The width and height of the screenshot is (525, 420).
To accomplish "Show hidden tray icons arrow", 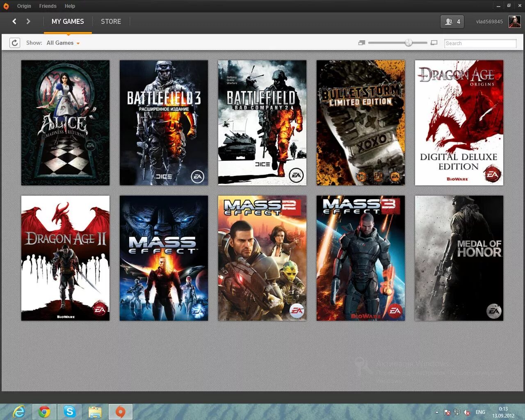I will (x=437, y=412).
